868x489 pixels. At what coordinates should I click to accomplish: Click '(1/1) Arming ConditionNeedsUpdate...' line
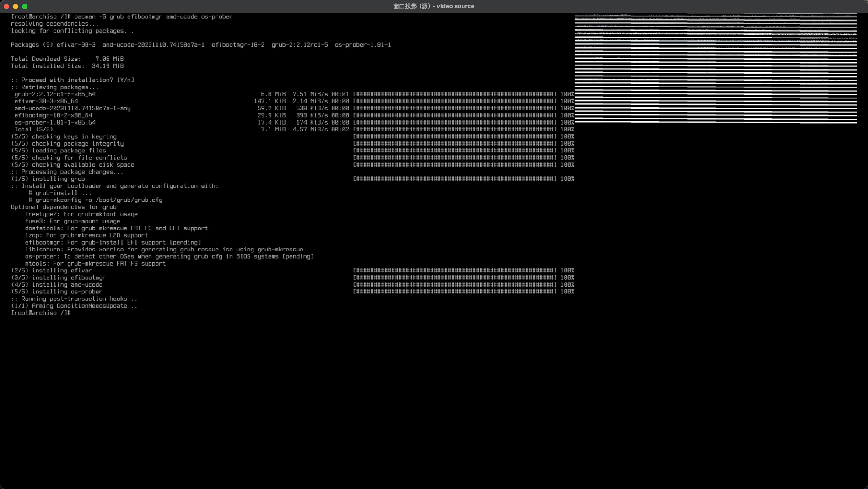(74, 306)
